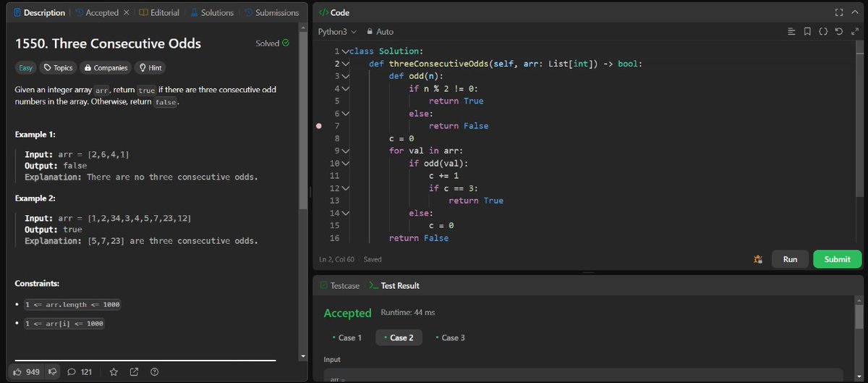Click the Accepted result heading
Viewport: 868px width, 383px height.
[x=347, y=313]
